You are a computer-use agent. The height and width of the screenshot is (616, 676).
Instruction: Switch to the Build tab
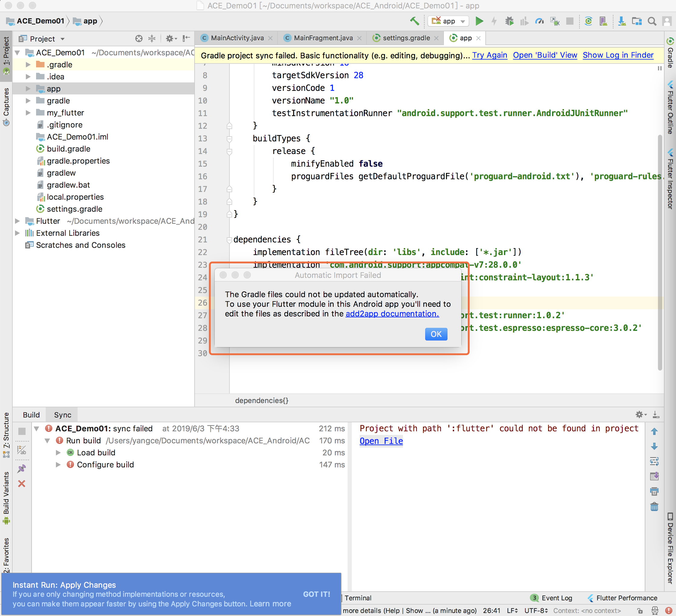pyautogui.click(x=31, y=415)
